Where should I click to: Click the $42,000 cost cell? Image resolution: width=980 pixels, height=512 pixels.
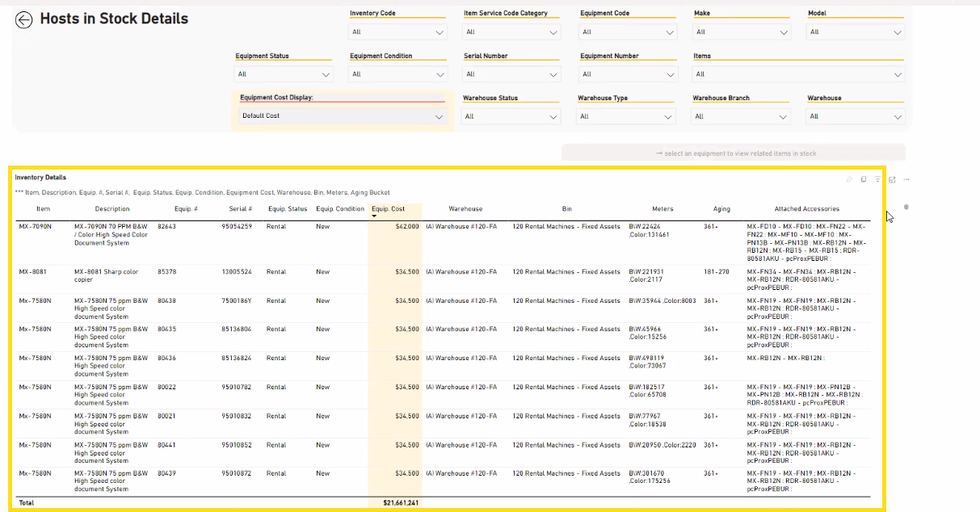[x=407, y=227]
